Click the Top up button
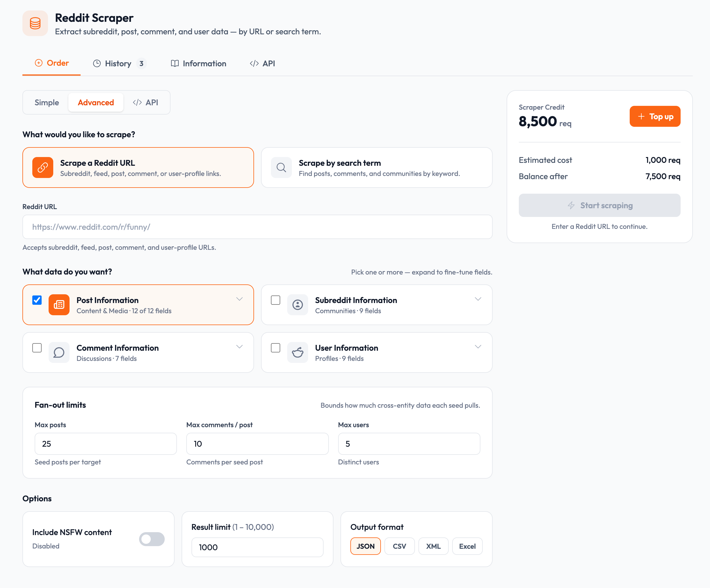Image resolution: width=710 pixels, height=588 pixels. (x=655, y=117)
